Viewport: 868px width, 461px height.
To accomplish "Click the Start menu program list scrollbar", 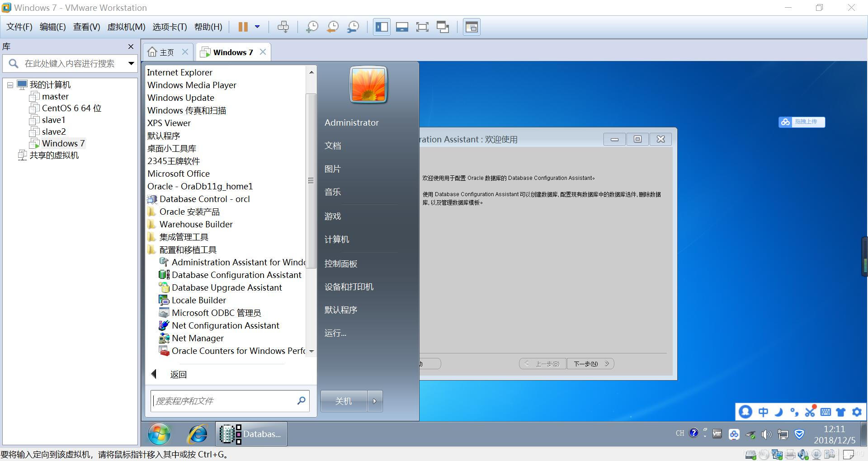I will tap(311, 181).
